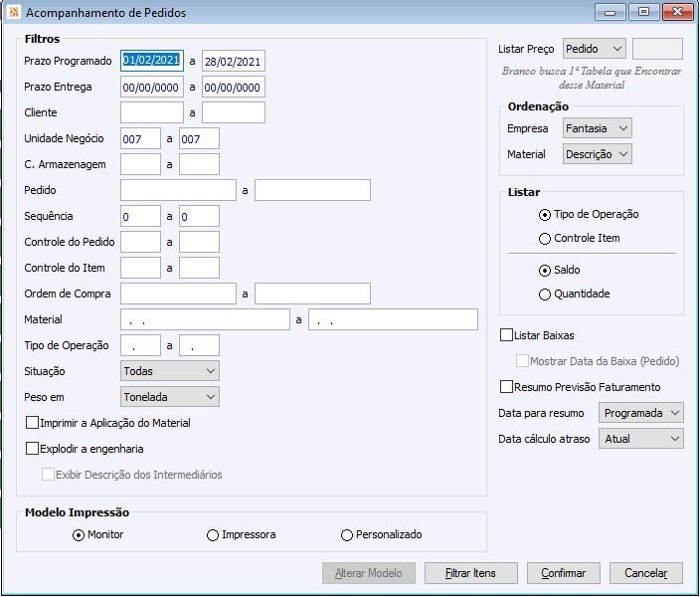Viewport: 700px width, 597px height.
Task: Open the Listar Preço dropdown
Action: click(595, 49)
